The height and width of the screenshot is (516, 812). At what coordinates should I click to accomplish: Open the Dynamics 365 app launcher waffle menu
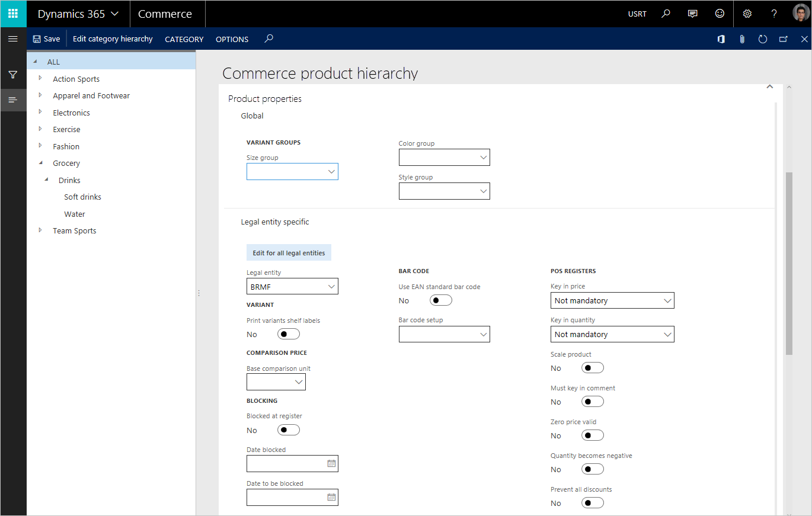click(x=12, y=13)
